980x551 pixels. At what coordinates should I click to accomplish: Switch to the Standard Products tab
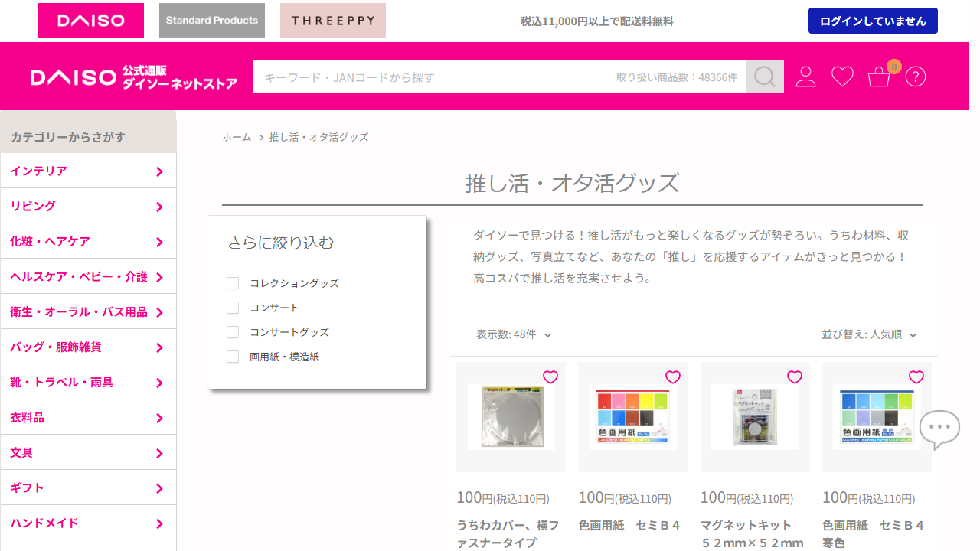212,21
